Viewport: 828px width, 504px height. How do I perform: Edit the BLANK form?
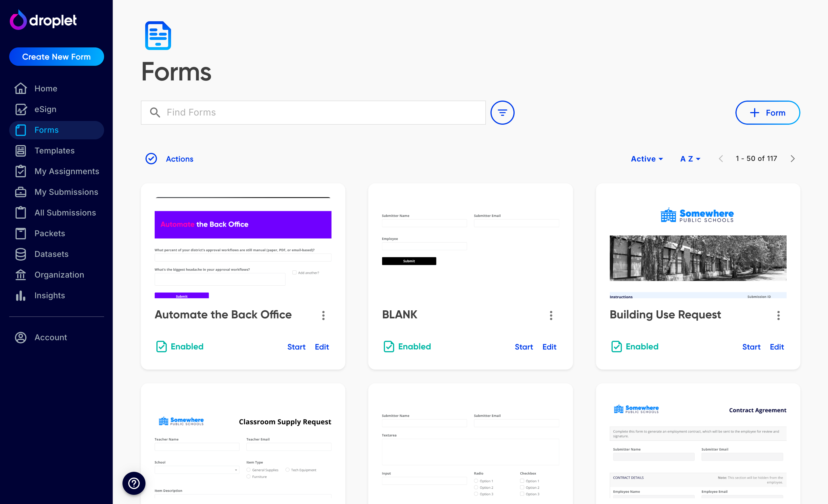pyautogui.click(x=549, y=347)
